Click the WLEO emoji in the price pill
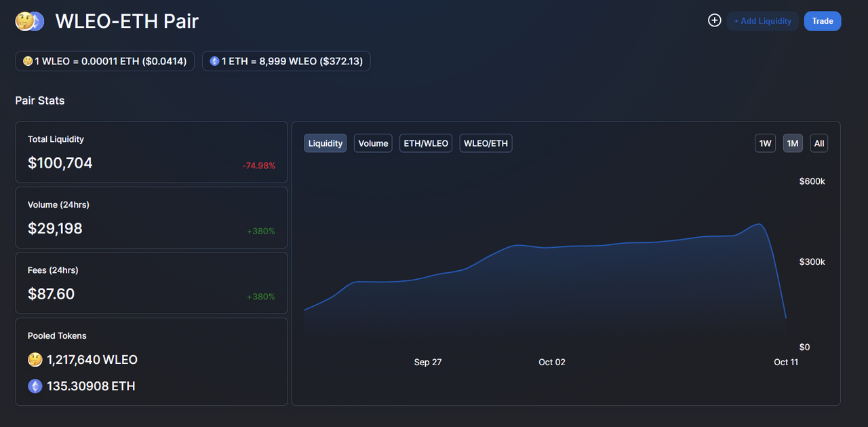 coord(28,61)
